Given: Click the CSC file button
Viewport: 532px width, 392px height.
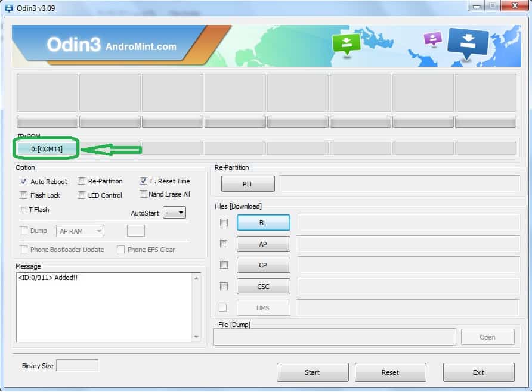Looking at the screenshot, I should [x=263, y=287].
